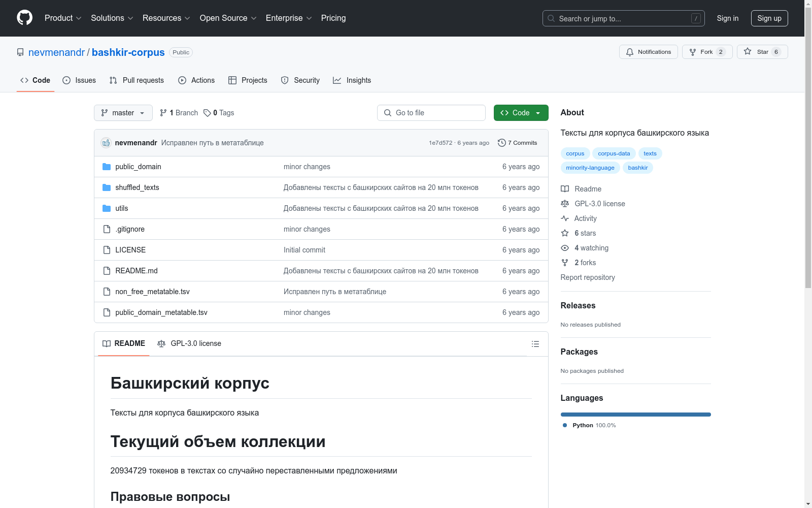The width and height of the screenshot is (812, 508).
Task: Open the 7 Commits link
Action: tap(518, 143)
